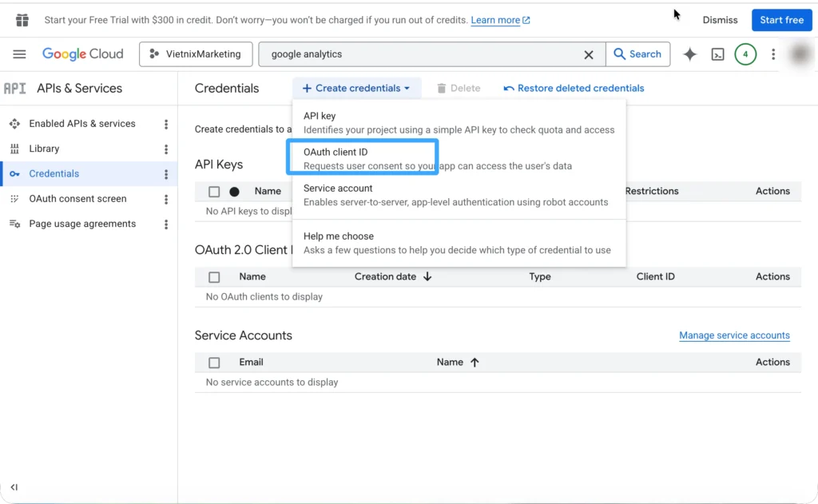Click into the google analytics search field

(x=423, y=54)
